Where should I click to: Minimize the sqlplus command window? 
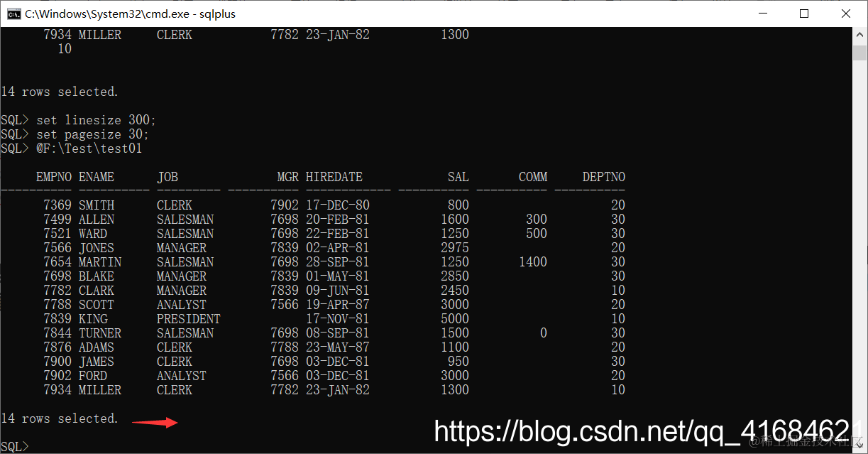coord(762,13)
